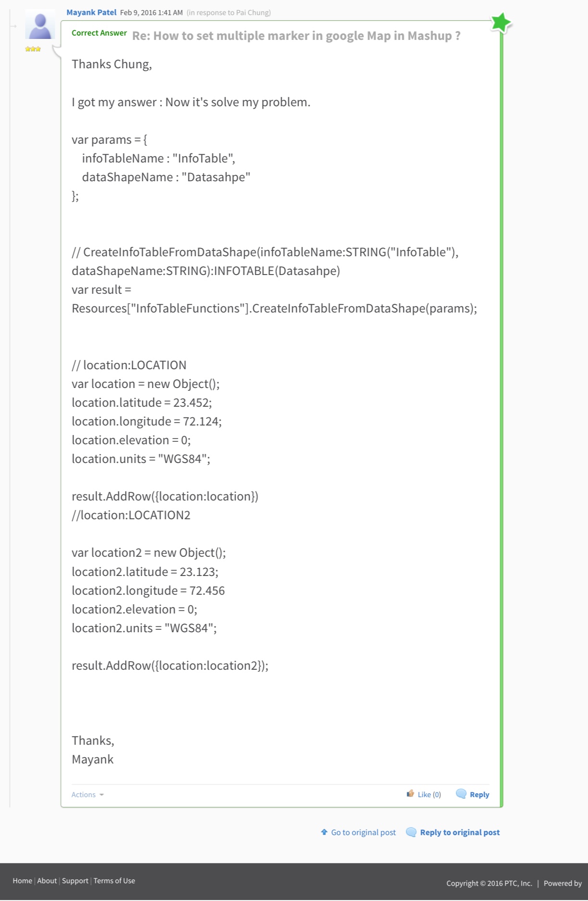Image resolution: width=588 pixels, height=901 pixels.
Task: Click the green Correct Answer star icon
Action: pos(501,23)
